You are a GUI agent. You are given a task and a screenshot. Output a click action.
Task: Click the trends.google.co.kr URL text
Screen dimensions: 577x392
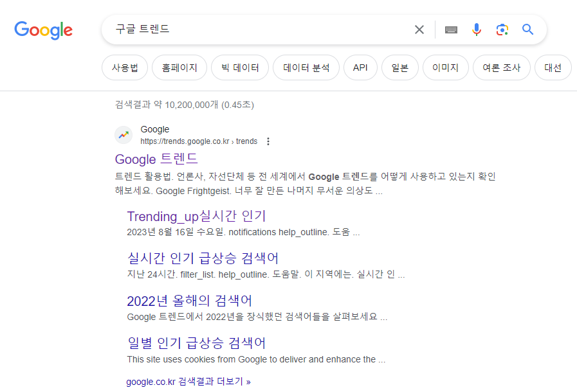click(199, 141)
